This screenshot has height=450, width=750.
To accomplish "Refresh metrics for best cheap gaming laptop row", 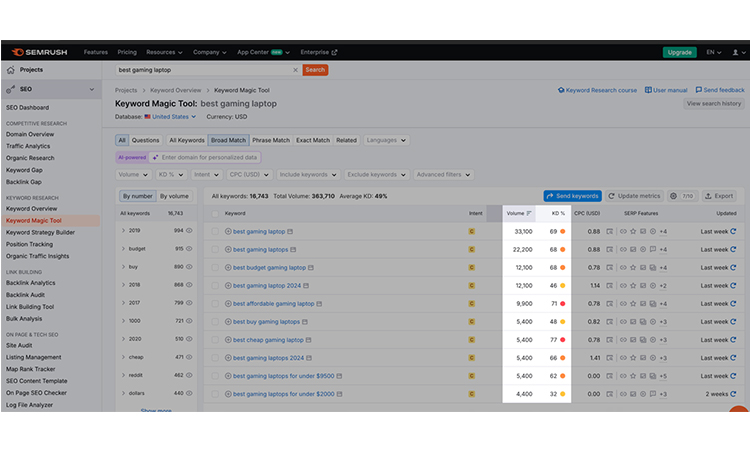I will tap(733, 340).
